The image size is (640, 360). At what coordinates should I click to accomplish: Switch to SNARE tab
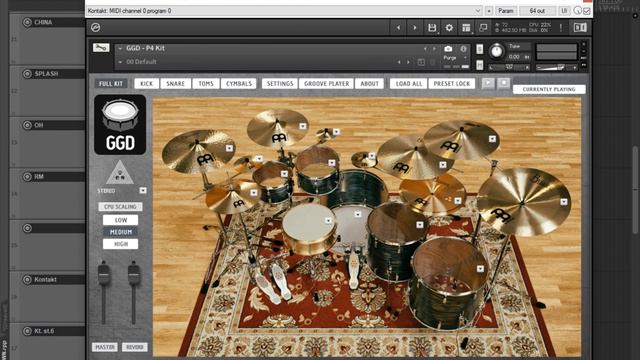176,84
